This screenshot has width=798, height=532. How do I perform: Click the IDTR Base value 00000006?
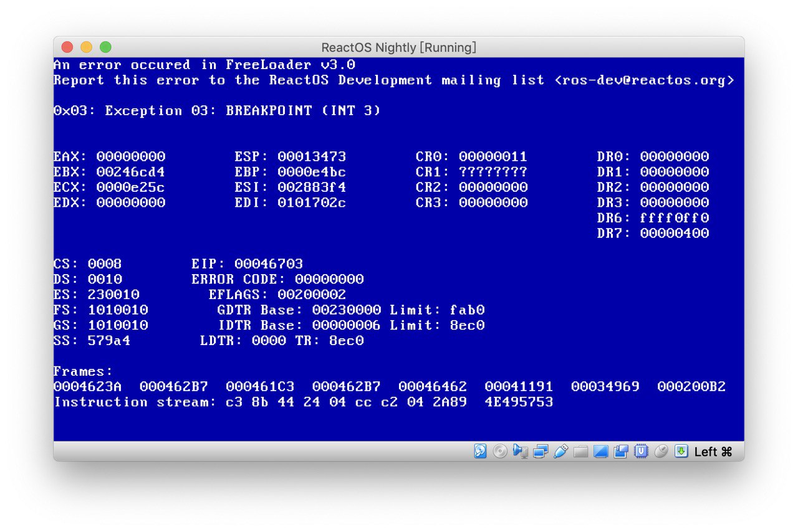click(347, 325)
